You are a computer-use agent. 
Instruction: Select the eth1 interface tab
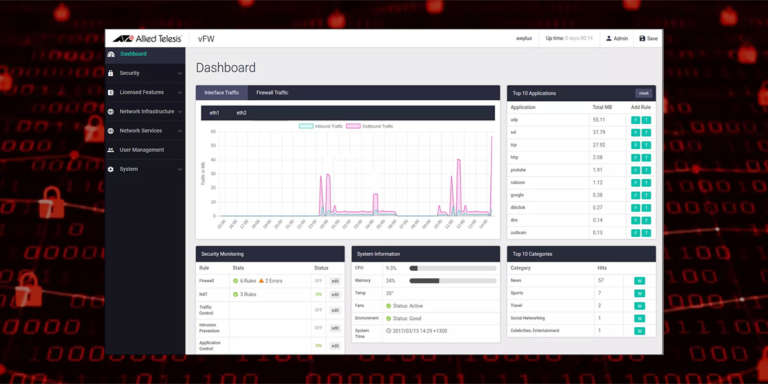tap(215, 113)
